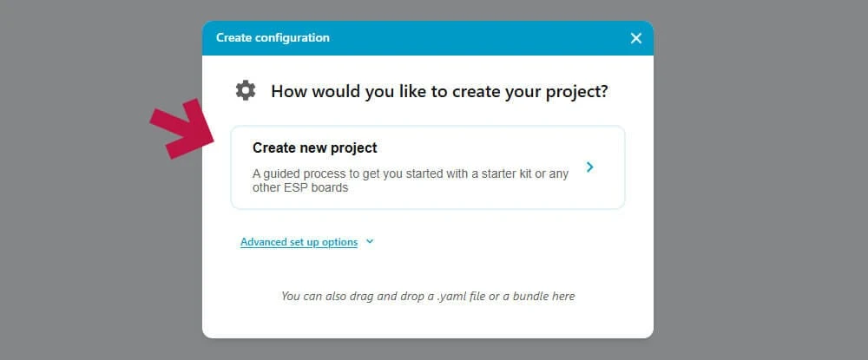
Task: Click the right chevron on Create new project
Action: point(589,167)
